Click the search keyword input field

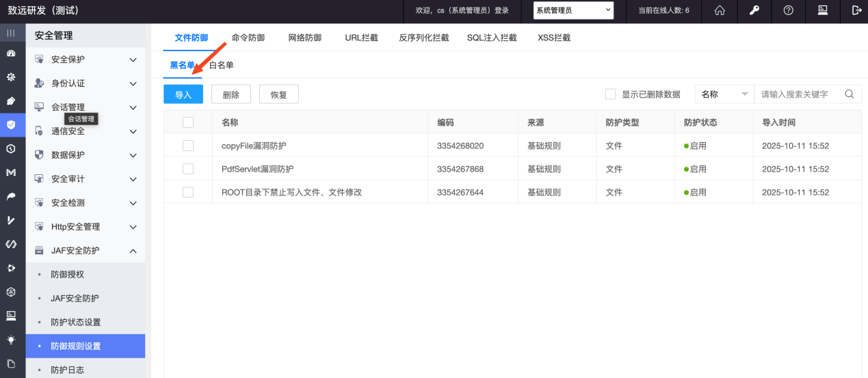(x=799, y=94)
